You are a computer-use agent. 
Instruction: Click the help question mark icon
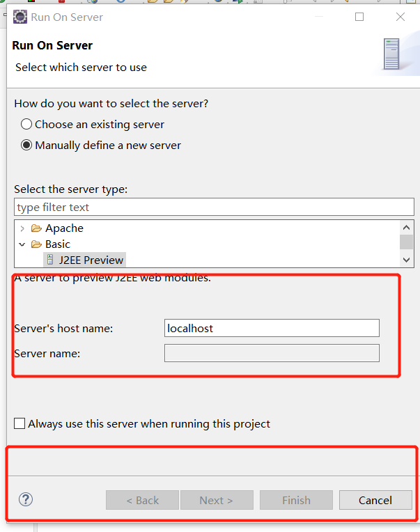[26, 499]
